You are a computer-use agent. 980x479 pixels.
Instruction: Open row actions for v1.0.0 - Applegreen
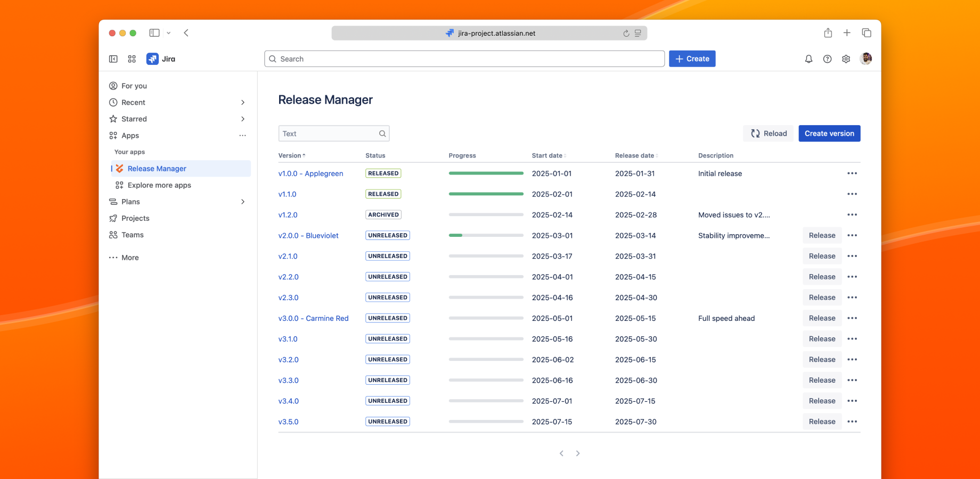click(x=852, y=173)
